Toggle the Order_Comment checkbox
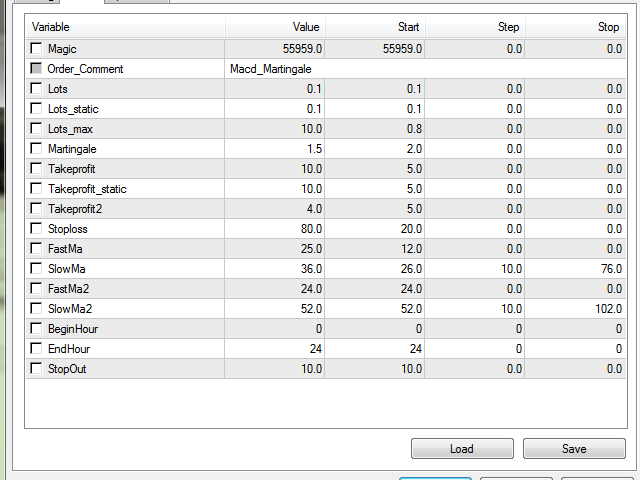 [36, 68]
